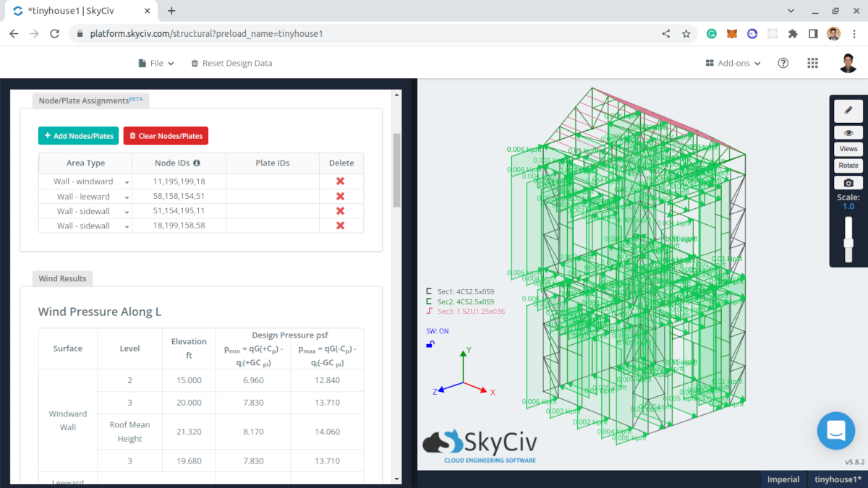Image resolution: width=868 pixels, height=488 pixels.
Task: Click the Add Nodes/Plates button
Action: coord(78,136)
